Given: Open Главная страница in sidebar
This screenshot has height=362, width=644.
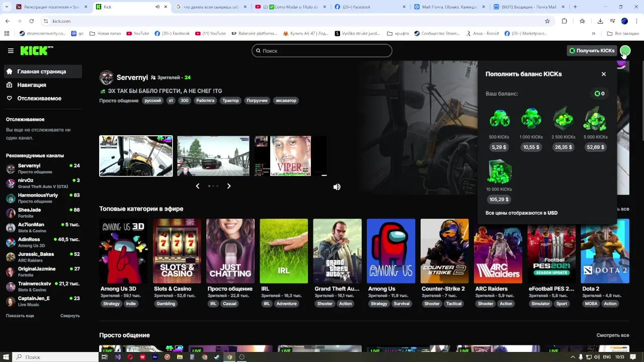Looking at the screenshot, I should pyautogui.click(x=43, y=71).
